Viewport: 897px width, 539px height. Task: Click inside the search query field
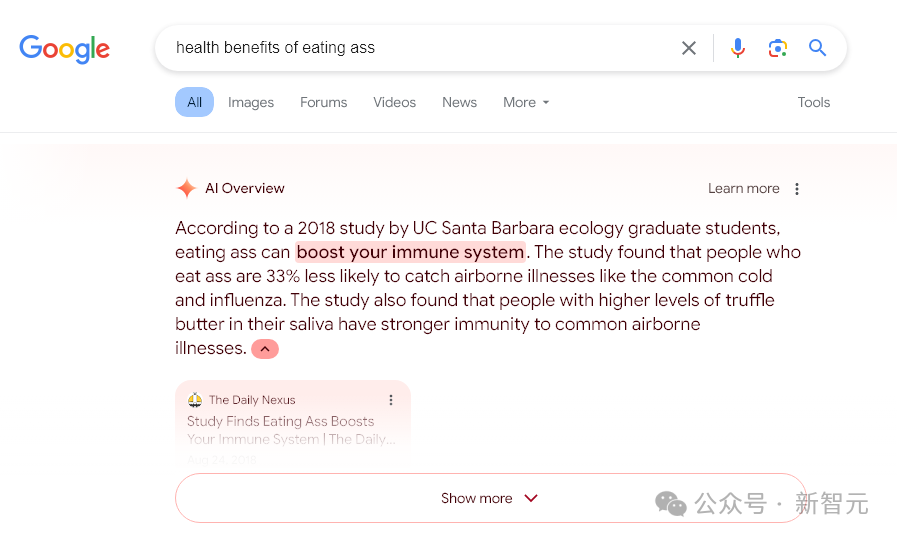tap(420, 48)
